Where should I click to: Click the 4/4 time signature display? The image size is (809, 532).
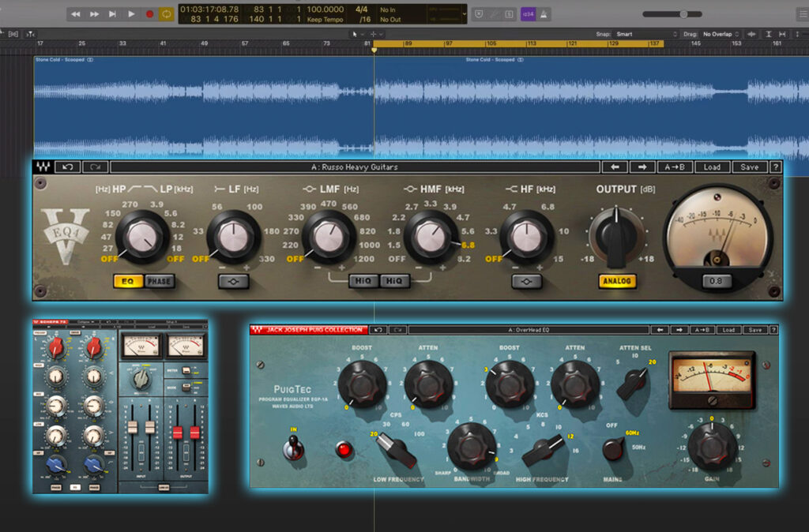(x=362, y=9)
